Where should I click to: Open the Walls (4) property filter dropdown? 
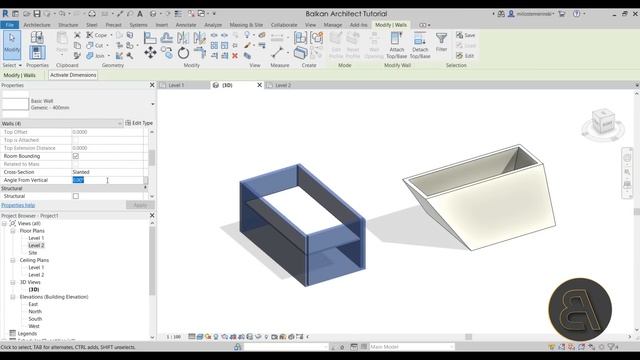120,123
